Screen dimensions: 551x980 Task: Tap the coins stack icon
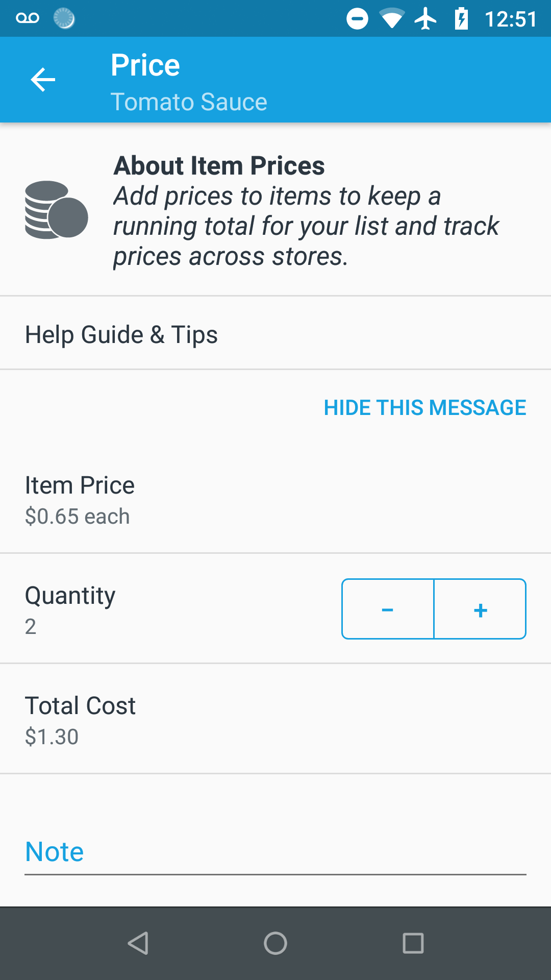point(56,210)
